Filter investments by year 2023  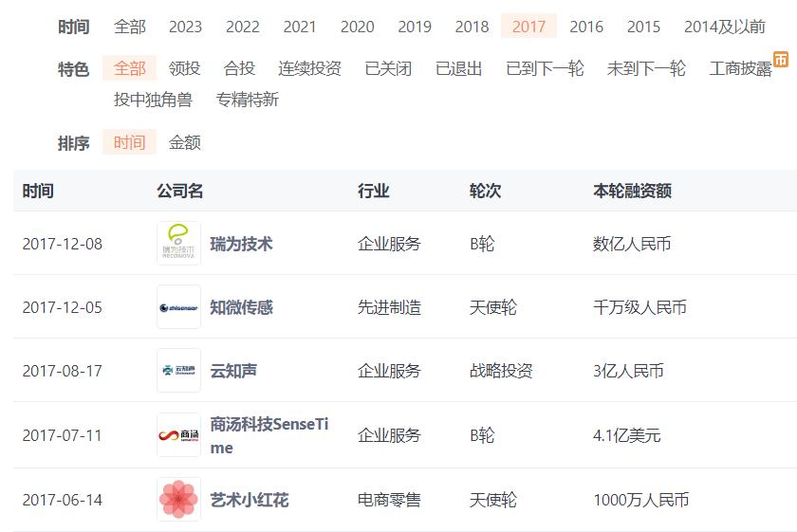(185, 27)
